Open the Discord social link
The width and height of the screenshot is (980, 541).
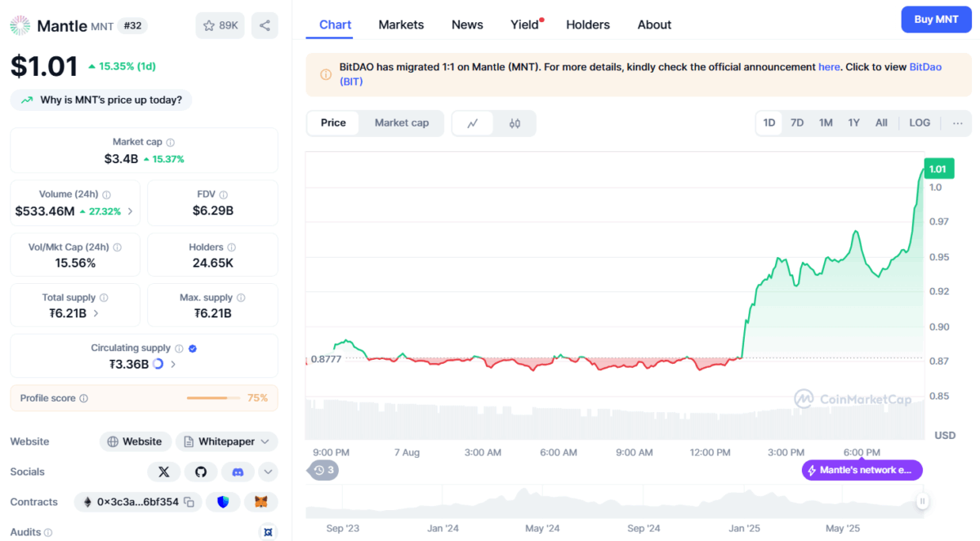(x=238, y=472)
